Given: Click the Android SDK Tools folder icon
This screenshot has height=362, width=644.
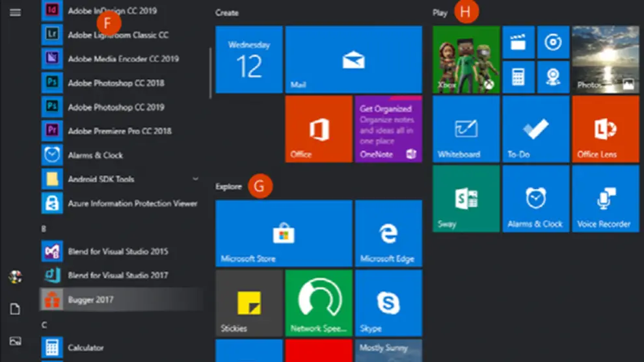Looking at the screenshot, I should (52, 179).
